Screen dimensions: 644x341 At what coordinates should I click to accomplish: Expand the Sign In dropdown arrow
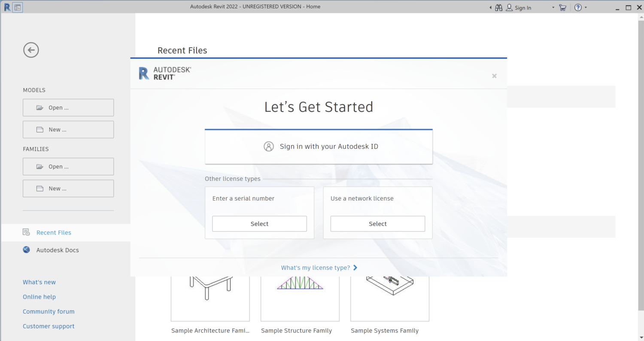tap(553, 8)
